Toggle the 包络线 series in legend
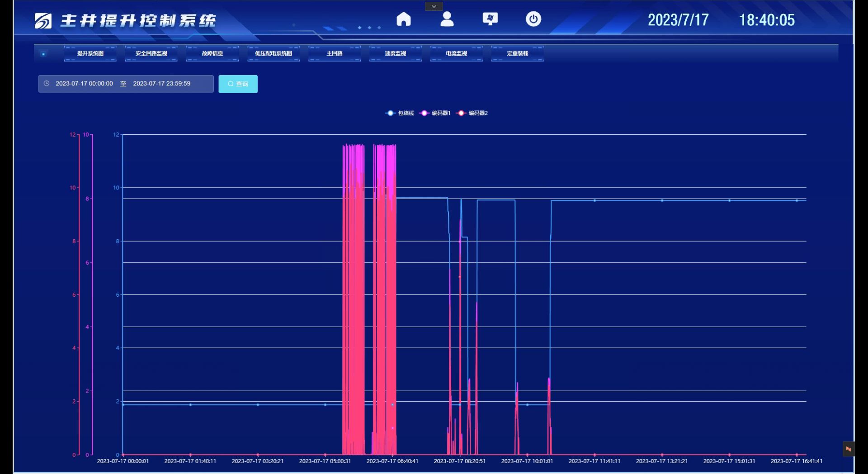The image size is (868, 474). (400, 113)
